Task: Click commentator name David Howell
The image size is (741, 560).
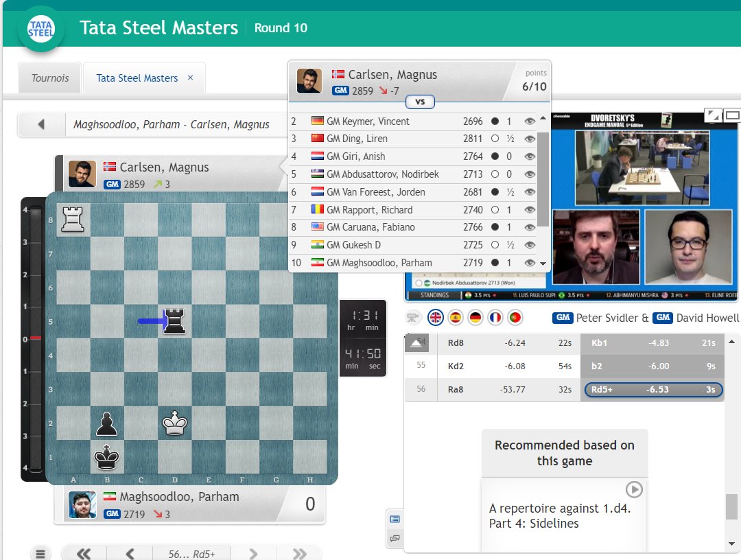Action: (707, 318)
